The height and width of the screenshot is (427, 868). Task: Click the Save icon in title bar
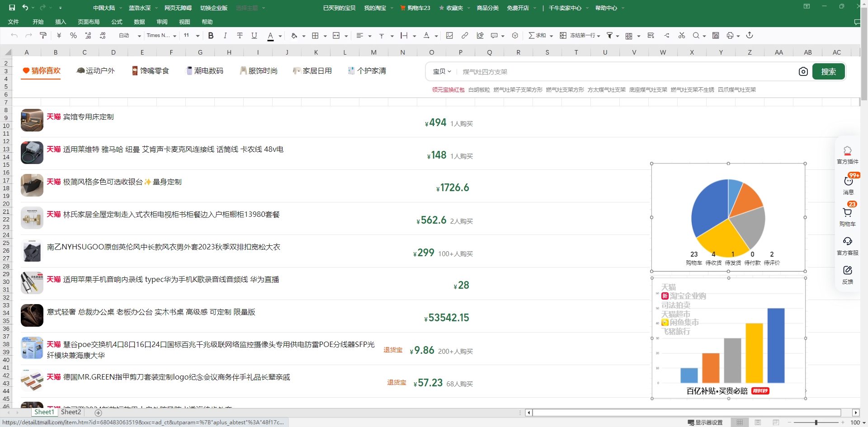coord(12,8)
